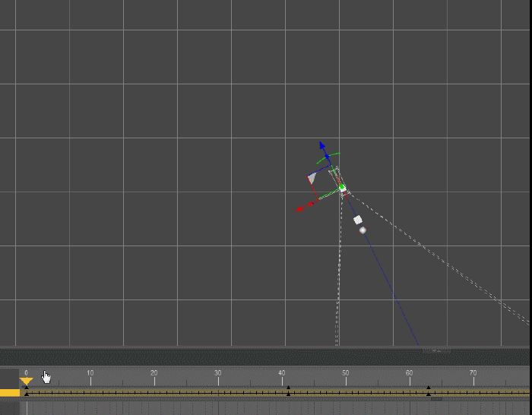Jump to frame 60 on timeline ruler
Screen dimensions: 532x415
click(x=410, y=375)
